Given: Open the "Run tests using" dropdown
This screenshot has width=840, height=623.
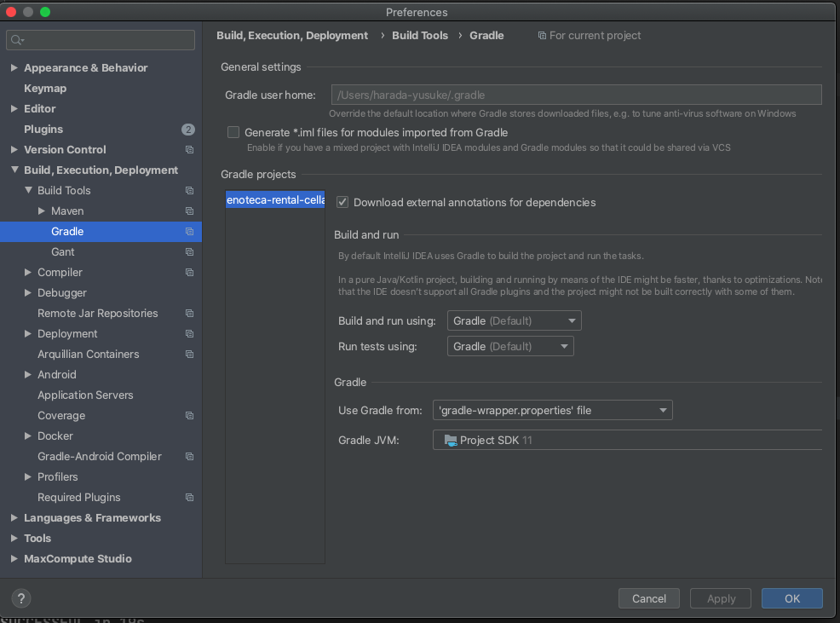Looking at the screenshot, I should point(564,346).
